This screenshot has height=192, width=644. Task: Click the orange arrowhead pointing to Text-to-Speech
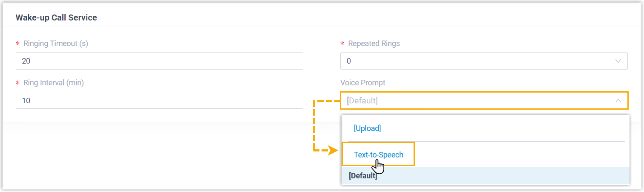[333, 151]
